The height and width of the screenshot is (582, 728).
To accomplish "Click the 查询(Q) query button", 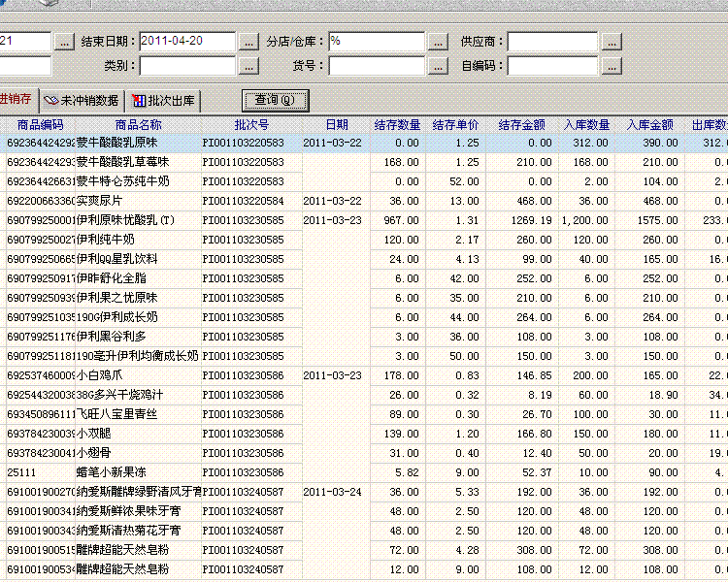I will (x=276, y=100).
